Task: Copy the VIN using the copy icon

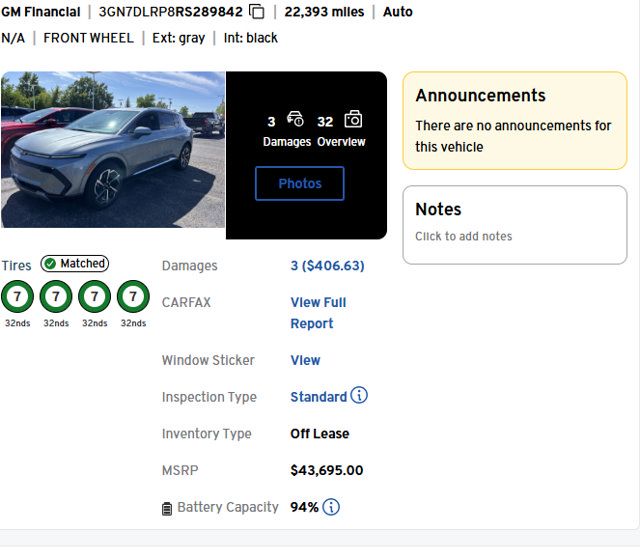Action: coord(257,11)
